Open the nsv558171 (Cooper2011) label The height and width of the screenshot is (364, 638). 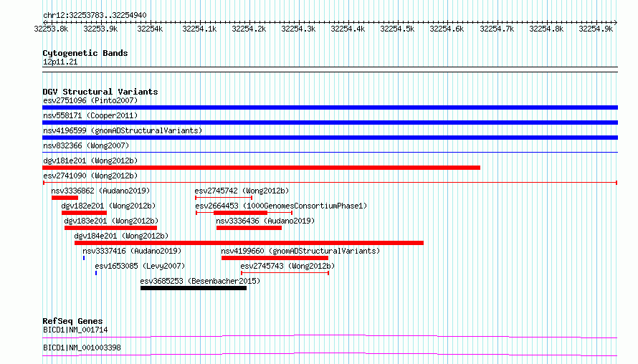pyautogui.click(x=90, y=115)
